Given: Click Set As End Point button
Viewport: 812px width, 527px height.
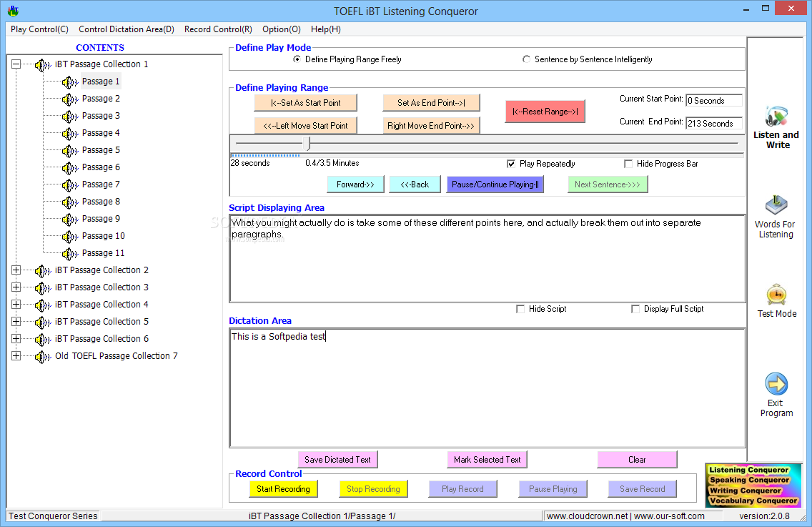Looking at the screenshot, I should click(x=432, y=102).
